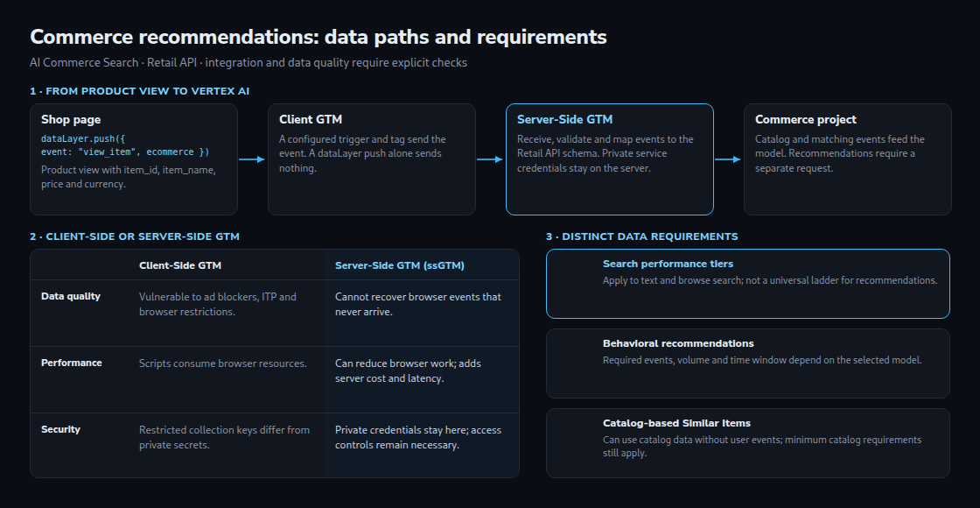The height and width of the screenshot is (508, 980).
Task: Click the "Client GTM" card title
Action: coord(311,119)
